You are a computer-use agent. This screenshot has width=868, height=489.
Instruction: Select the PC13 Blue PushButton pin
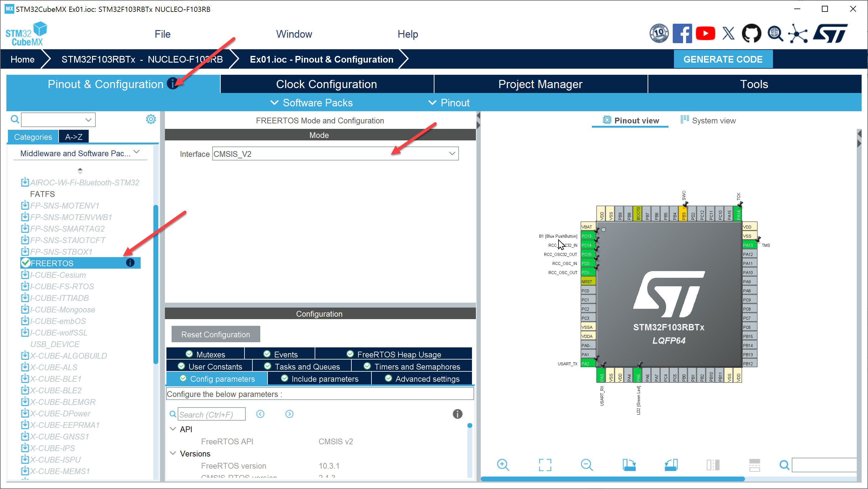(x=588, y=236)
